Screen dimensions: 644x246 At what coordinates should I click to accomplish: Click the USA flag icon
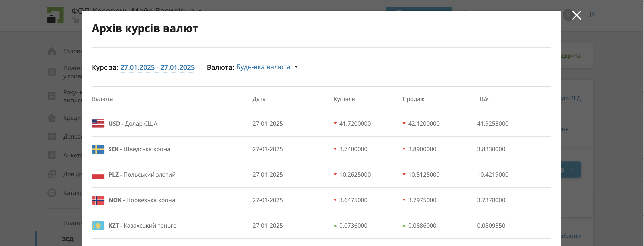[98, 124]
